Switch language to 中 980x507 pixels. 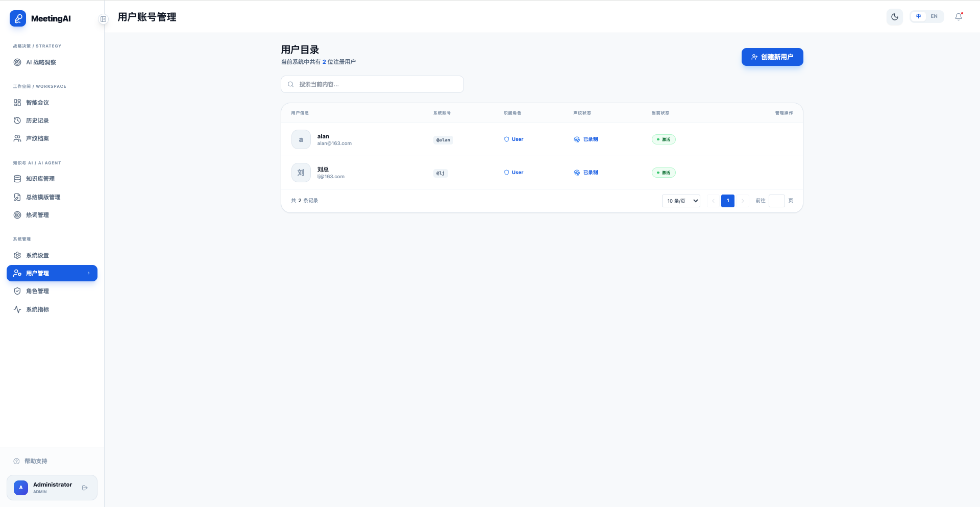coord(918,16)
